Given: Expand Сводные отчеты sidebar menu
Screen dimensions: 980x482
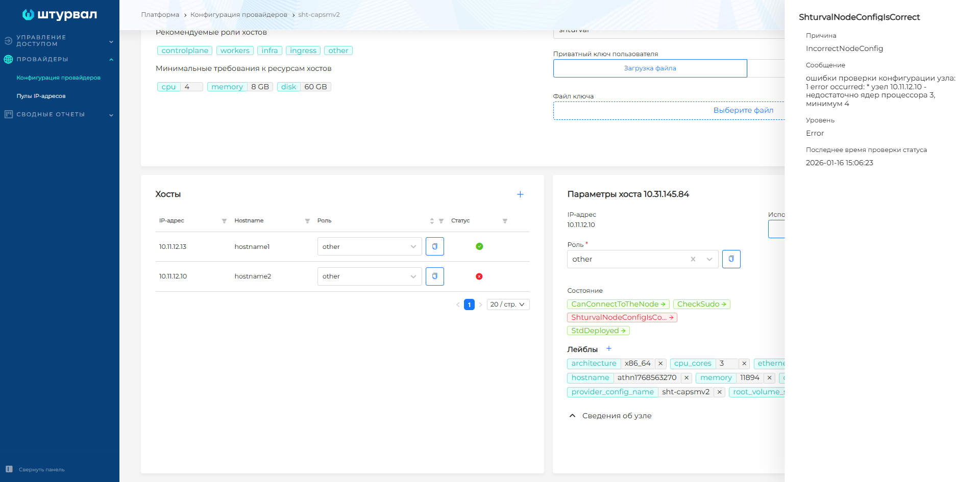Looking at the screenshot, I should (x=59, y=115).
